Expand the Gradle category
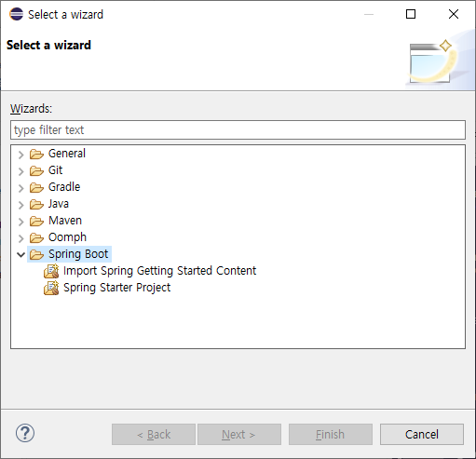The width and height of the screenshot is (476, 459). coord(20,188)
